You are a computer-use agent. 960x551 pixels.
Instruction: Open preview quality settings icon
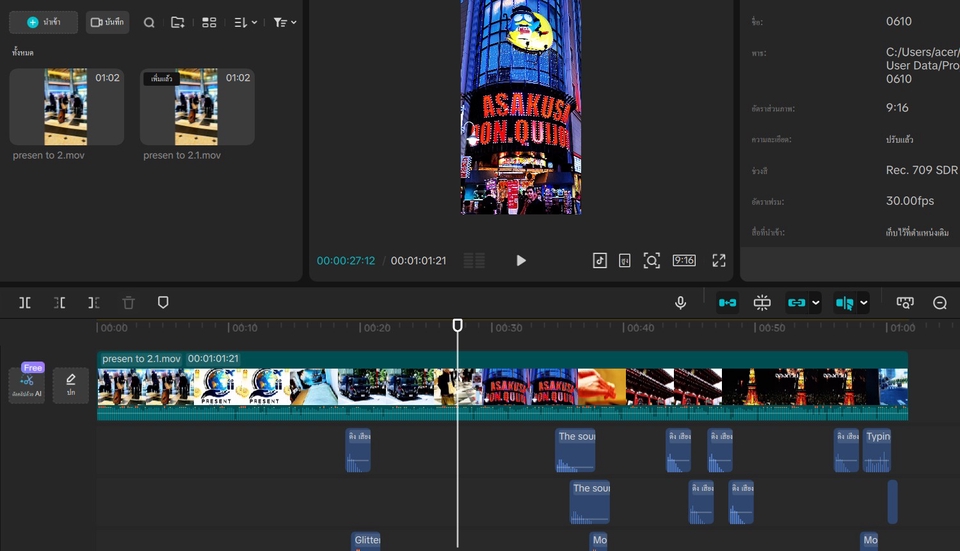click(x=624, y=261)
